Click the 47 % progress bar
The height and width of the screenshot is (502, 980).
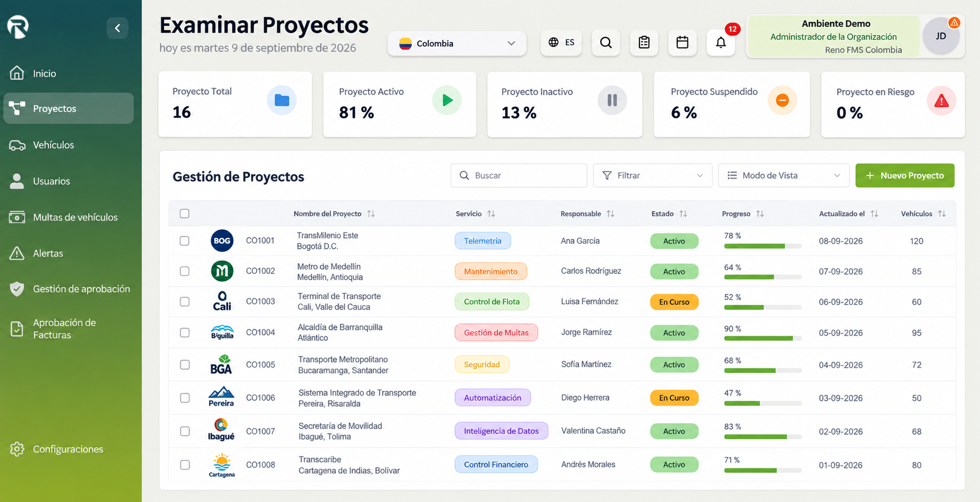(763, 403)
